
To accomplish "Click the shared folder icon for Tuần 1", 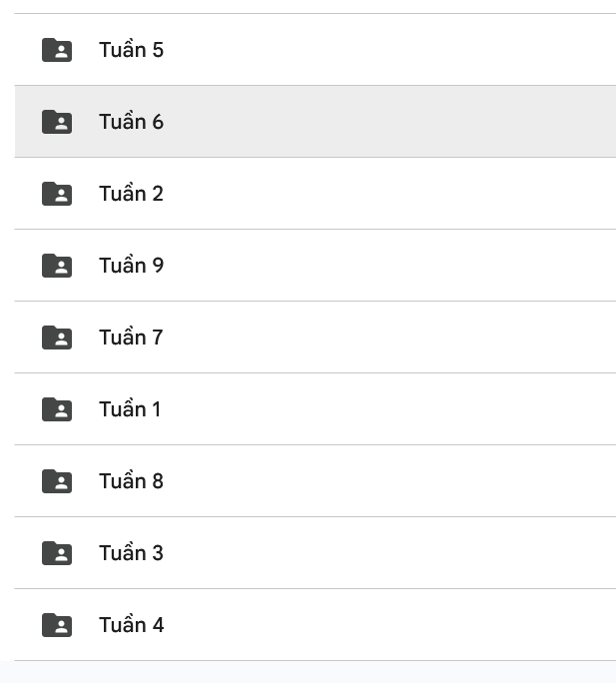I will point(57,409).
